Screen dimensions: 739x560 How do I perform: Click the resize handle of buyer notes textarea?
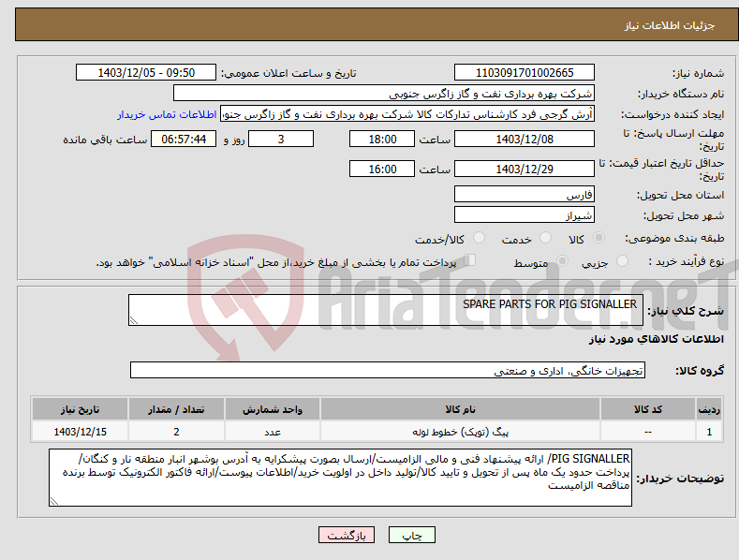54,501
